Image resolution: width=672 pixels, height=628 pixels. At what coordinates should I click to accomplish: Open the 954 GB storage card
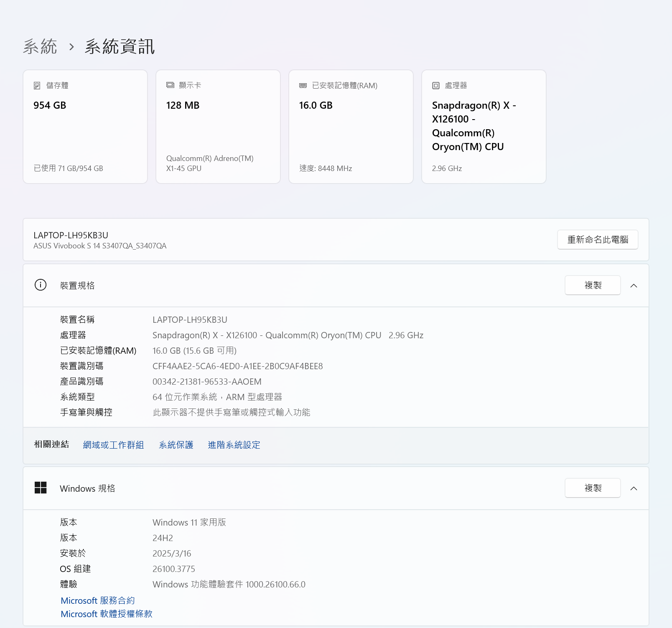pyautogui.click(x=85, y=127)
